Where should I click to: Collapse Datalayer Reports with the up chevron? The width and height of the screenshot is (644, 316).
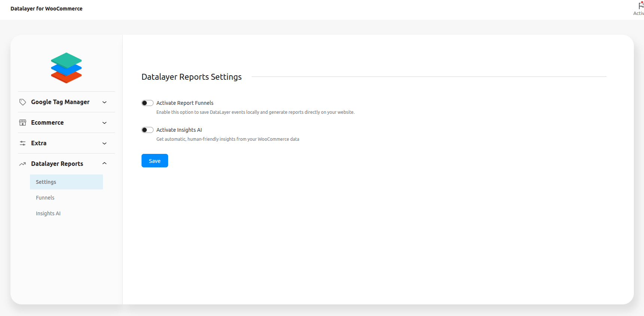[x=104, y=164]
